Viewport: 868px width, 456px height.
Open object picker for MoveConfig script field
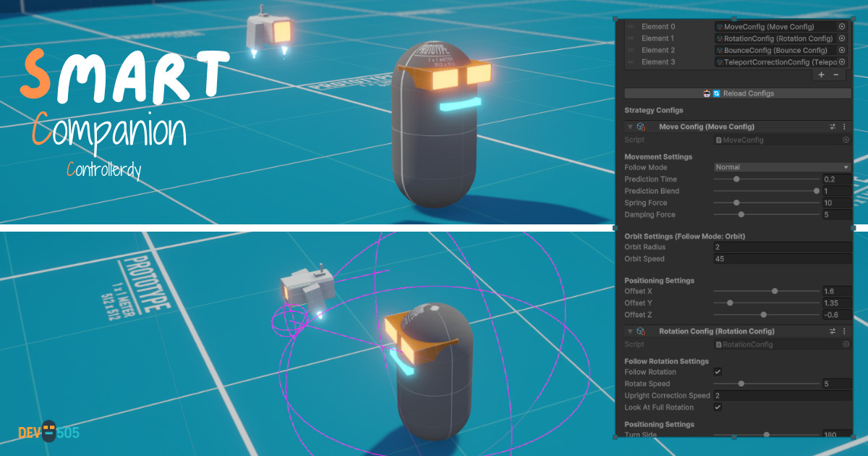(x=846, y=140)
